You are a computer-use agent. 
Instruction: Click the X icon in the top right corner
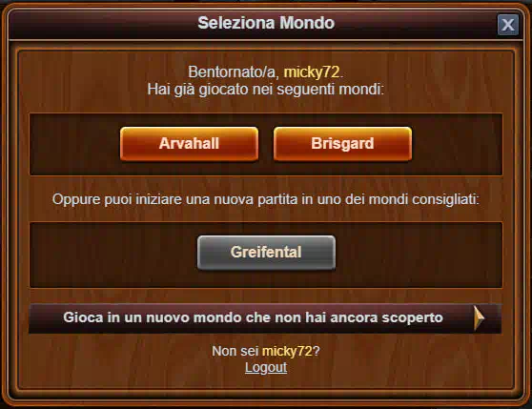507,25
